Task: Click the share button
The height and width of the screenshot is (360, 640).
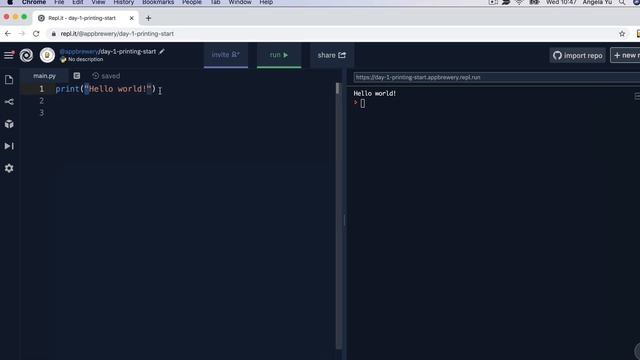Action: (x=331, y=55)
